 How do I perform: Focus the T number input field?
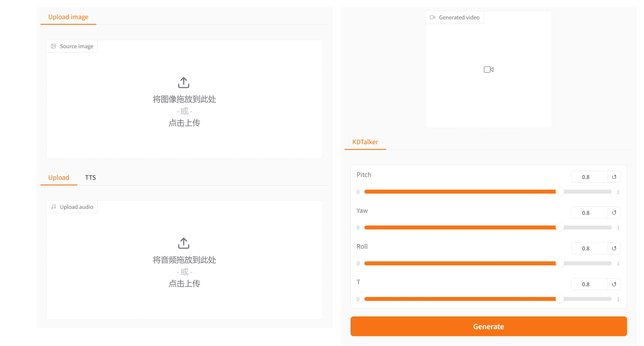click(589, 284)
